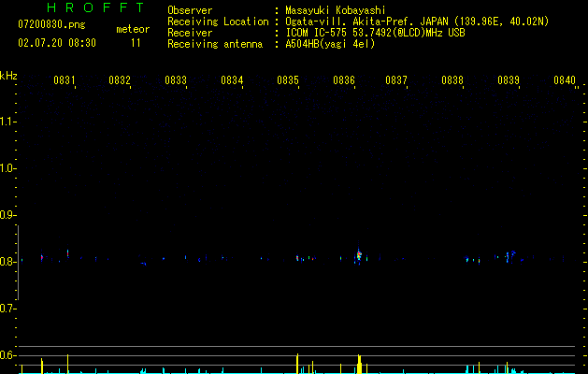Select the filename 07200830.png
The width and height of the screenshot is (588, 374).
[51, 25]
